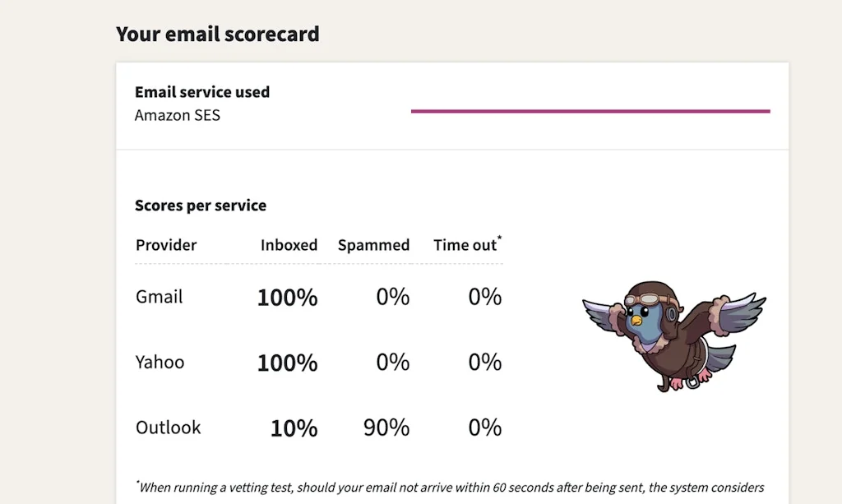Click the 'Your email scorecard' heading

point(217,35)
